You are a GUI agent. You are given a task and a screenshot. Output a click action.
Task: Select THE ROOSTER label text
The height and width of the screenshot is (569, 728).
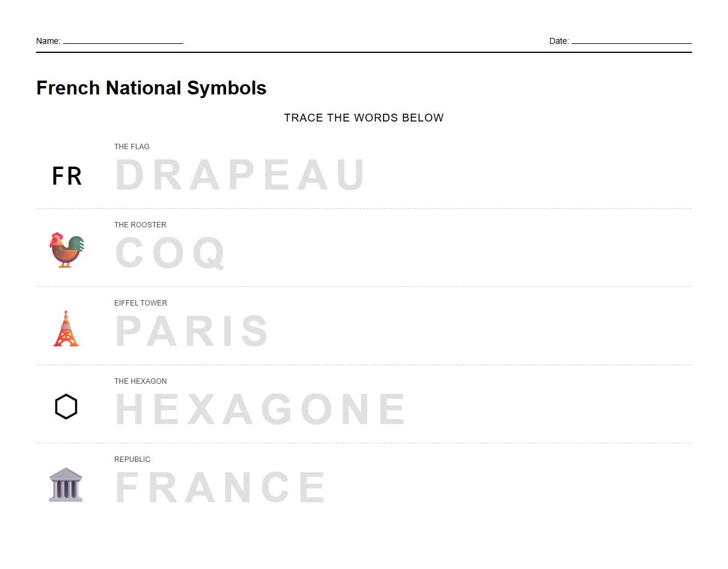(x=140, y=224)
